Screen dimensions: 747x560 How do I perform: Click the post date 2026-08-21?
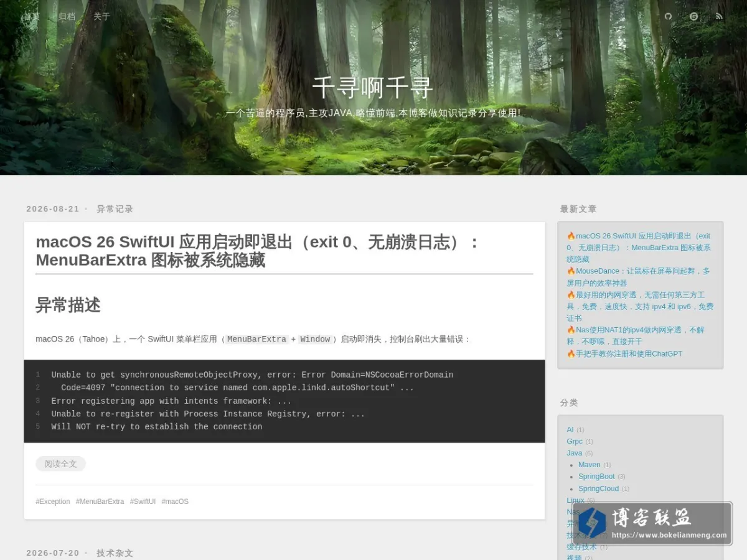pyautogui.click(x=53, y=209)
